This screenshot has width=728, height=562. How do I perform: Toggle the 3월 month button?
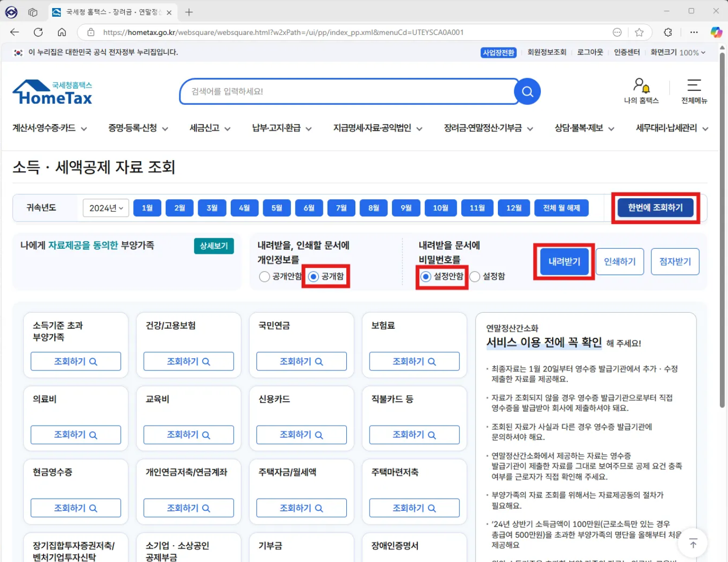point(212,208)
